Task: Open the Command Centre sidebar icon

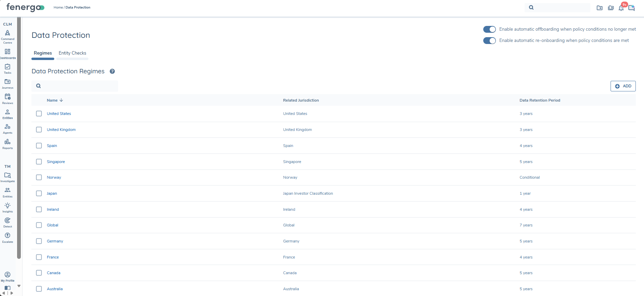Action: click(x=8, y=33)
